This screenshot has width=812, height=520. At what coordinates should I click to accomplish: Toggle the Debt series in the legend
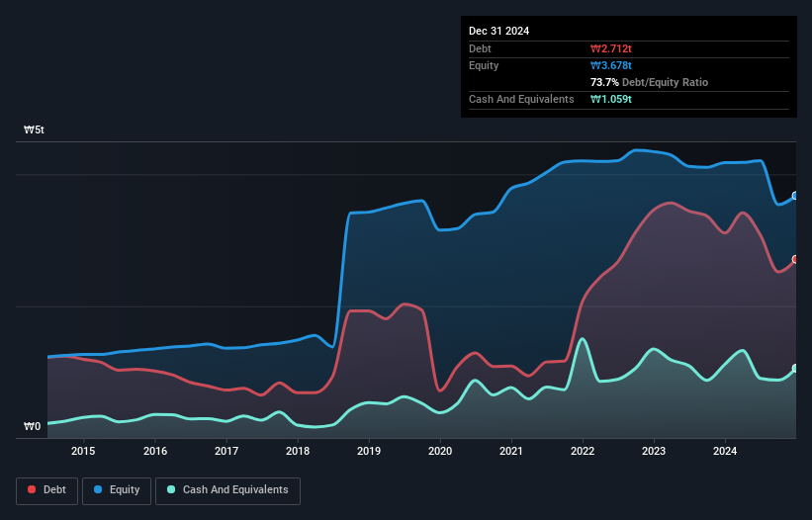tap(46, 490)
